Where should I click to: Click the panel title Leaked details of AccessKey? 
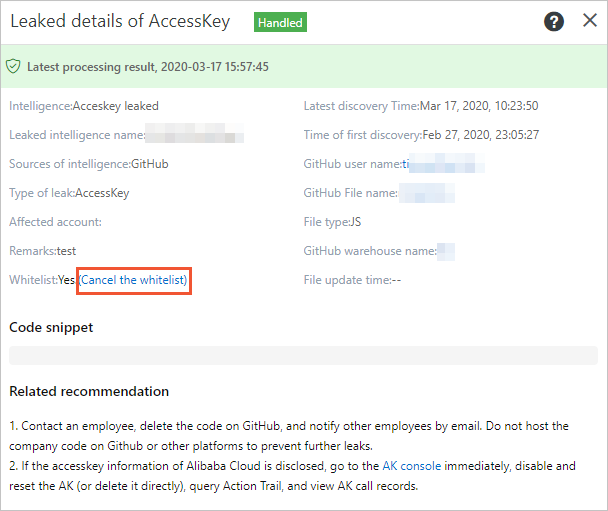(x=120, y=21)
